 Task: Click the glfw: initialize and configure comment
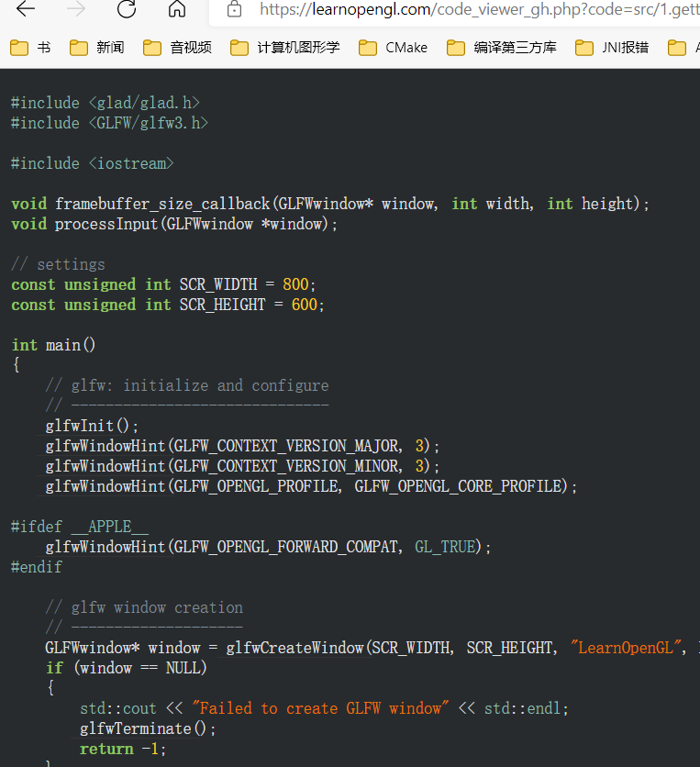pyautogui.click(x=187, y=385)
